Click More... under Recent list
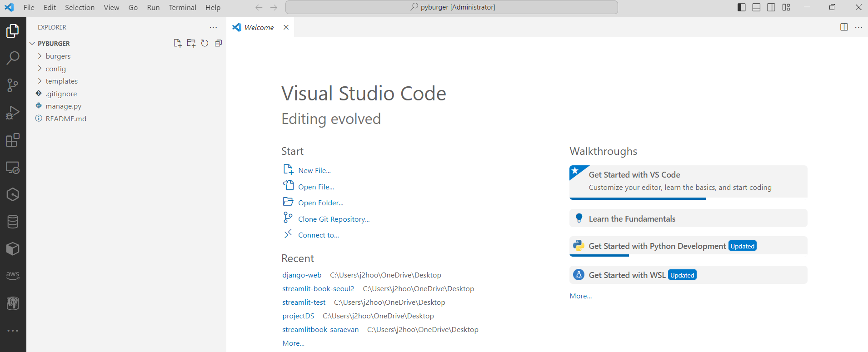 click(x=294, y=343)
